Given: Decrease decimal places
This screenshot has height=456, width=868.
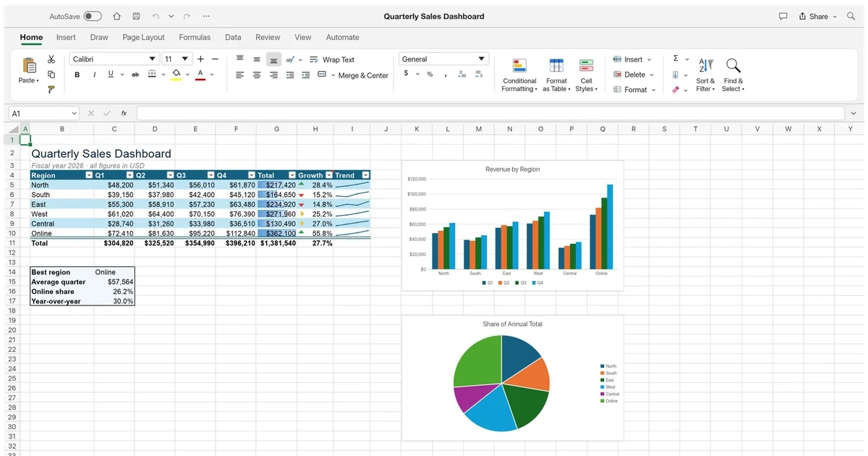Looking at the screenshot, I should tap(480, 75).
